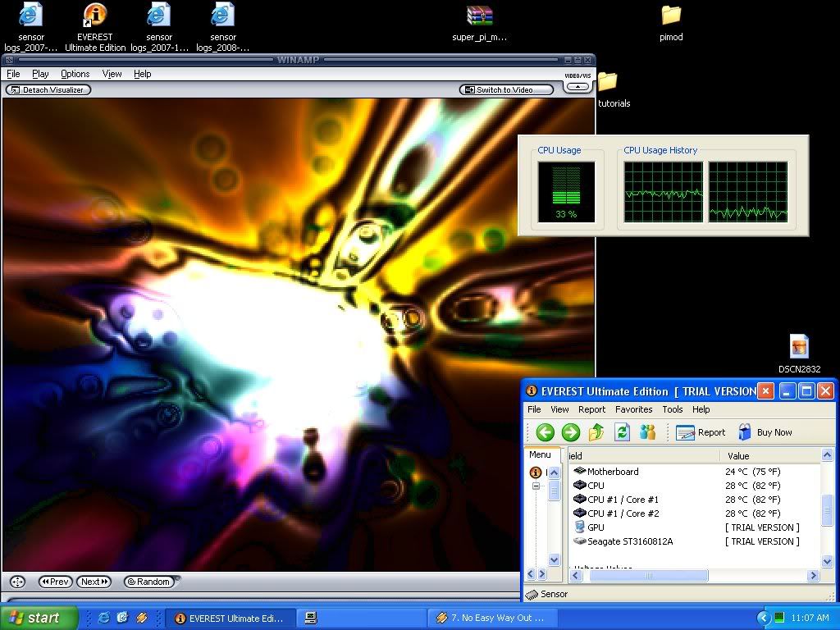Image resolution: width=840 pixels, height=630 pixels.
Task: Click the CPU Usage 33 % gauge
Action: click(x=566, y=191)
